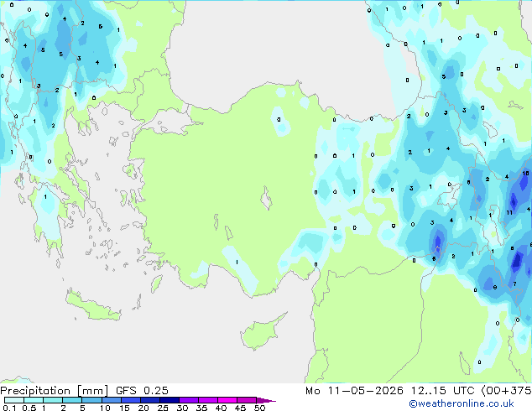This screenshot has width=532, height=411.
Task: Open the ©weatheronline.co.uk link
Action: 461,403
